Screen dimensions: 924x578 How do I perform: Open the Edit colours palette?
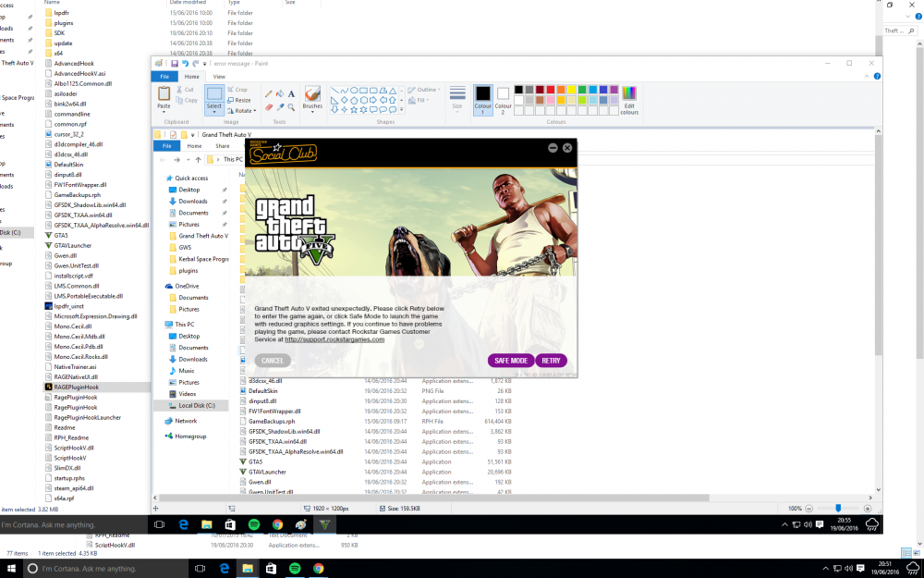pos(628,100)
